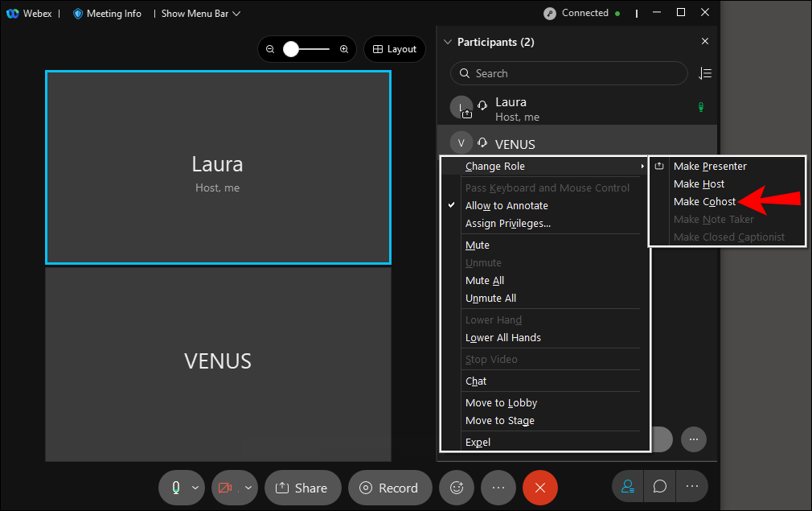Toggle the microphone mute button
The height and width of the screenshot is (511, 812).
coord(176,488)
